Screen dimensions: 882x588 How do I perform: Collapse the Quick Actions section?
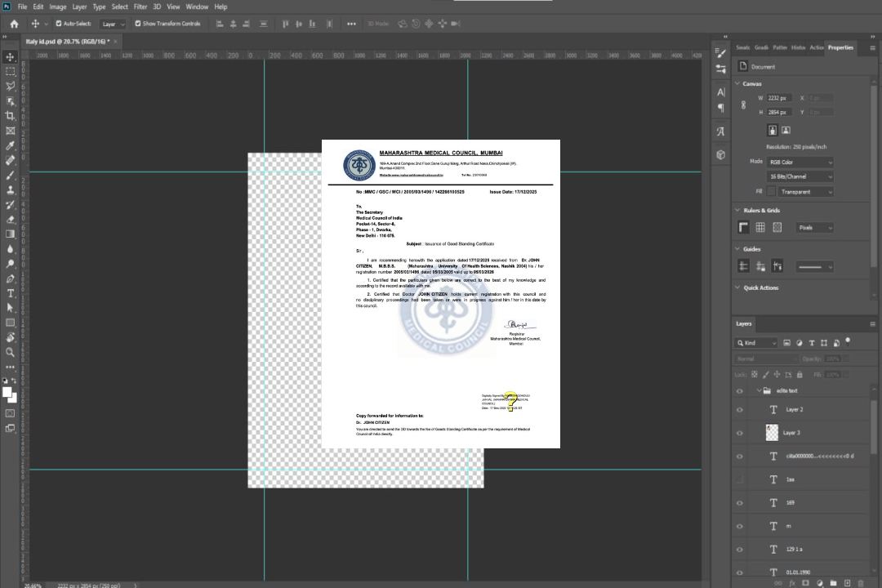click(737, 287)
